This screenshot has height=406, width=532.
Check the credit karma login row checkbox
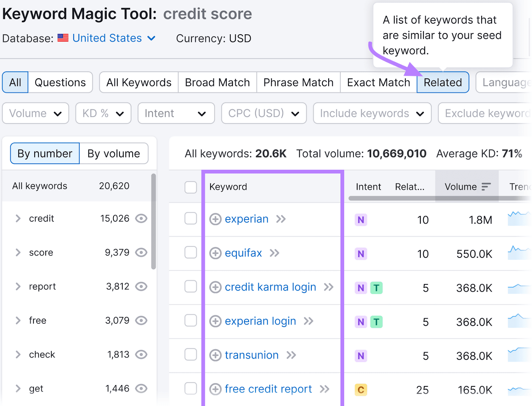tap(191, 286)
